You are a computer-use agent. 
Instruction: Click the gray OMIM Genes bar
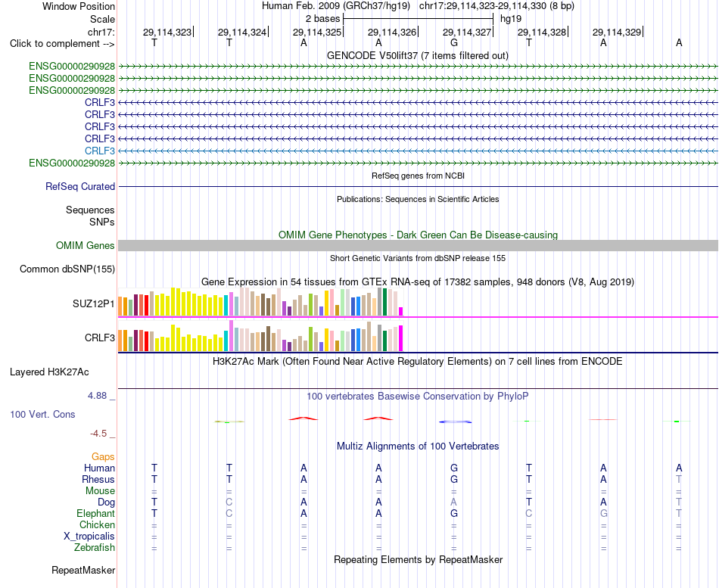[418, 245]
